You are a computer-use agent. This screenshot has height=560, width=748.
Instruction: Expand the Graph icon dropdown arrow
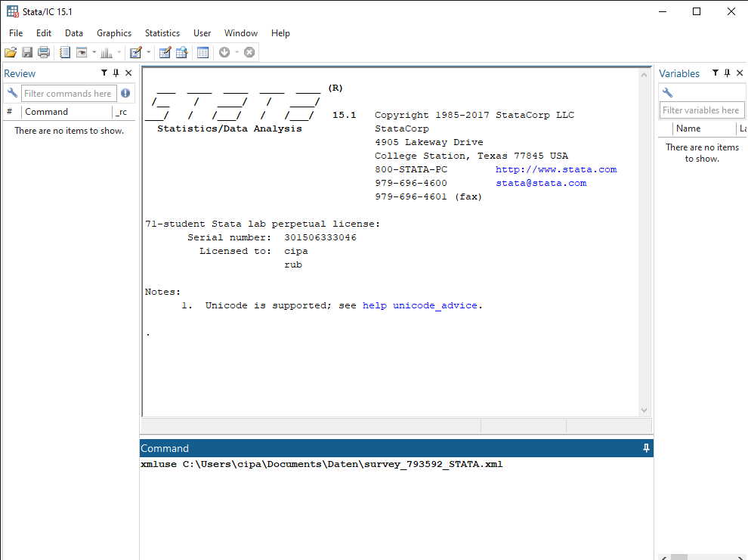pos(119,52)
